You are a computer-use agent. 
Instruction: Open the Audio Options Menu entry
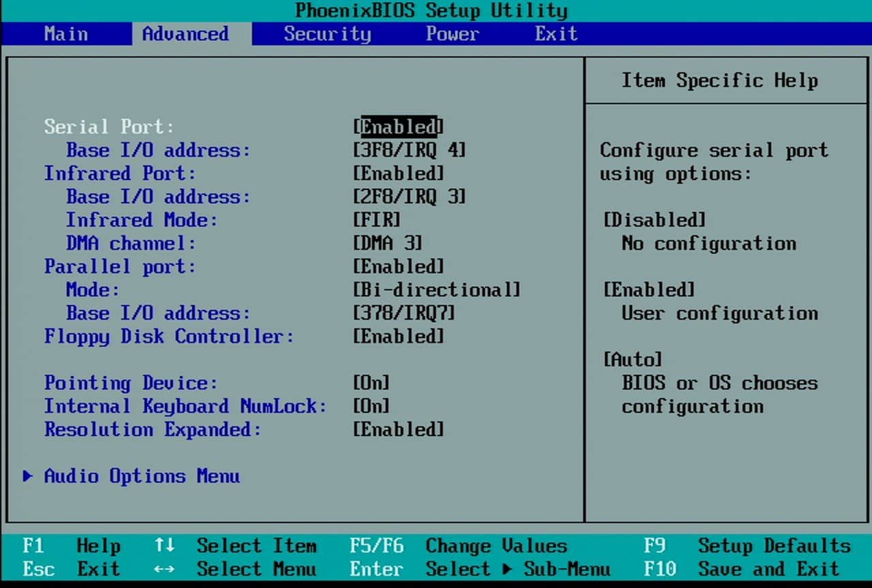pyautogui.click(x=142, y=476)
